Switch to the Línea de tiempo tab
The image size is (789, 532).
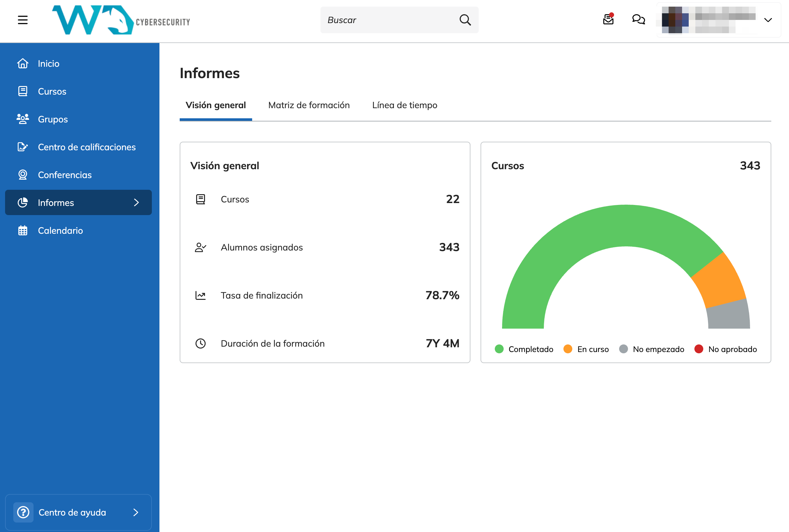(405, 105)
